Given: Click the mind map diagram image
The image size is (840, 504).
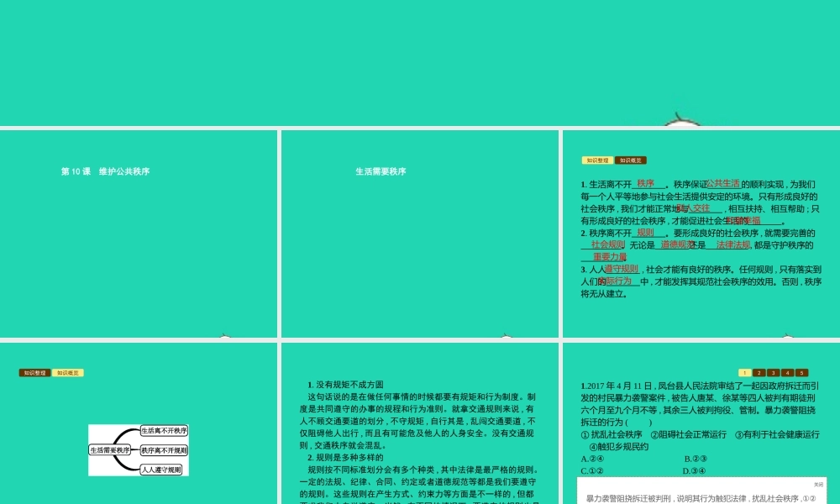Looking at the screenshot, I should (x=139, y=450).
